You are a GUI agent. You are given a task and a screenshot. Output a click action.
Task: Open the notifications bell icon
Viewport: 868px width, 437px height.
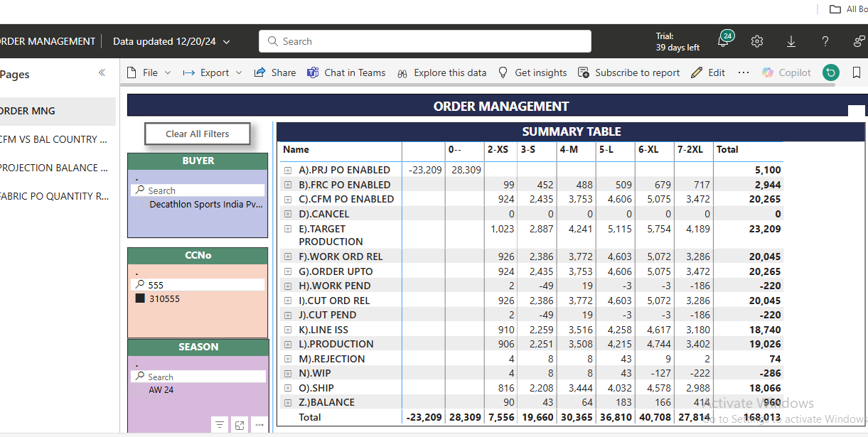723,41
